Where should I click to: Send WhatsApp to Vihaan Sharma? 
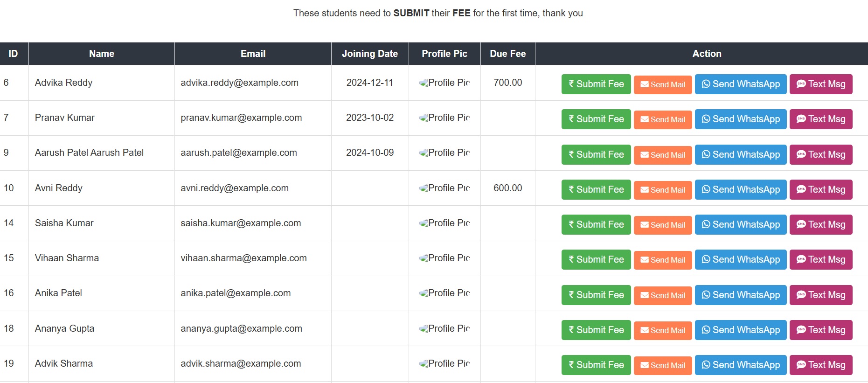[x=741, y=259]
